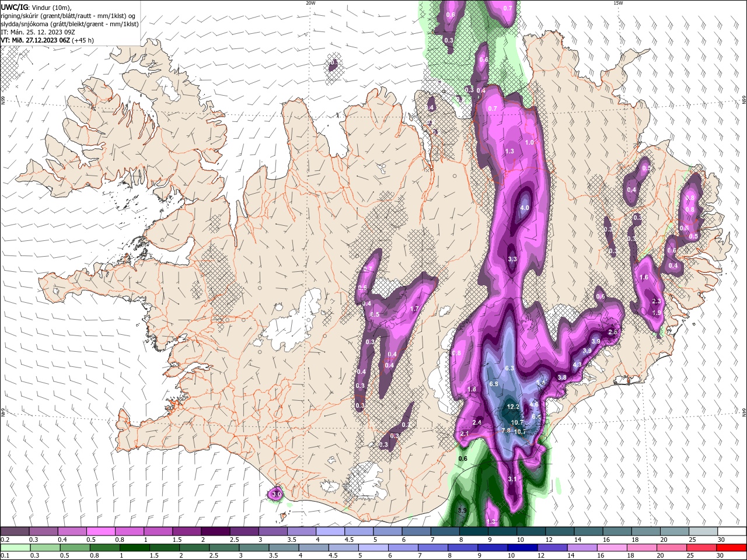Click the 4.3 precipitation value
The width and height of the screenshot is (747, 560).
[x=577, y=364]
